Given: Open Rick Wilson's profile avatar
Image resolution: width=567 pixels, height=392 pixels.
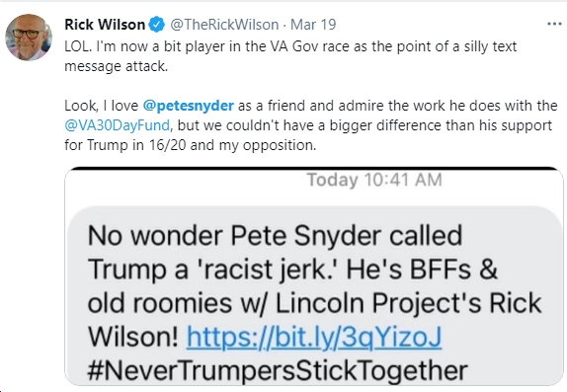Looking at the screenshot, I should (29, 37).
